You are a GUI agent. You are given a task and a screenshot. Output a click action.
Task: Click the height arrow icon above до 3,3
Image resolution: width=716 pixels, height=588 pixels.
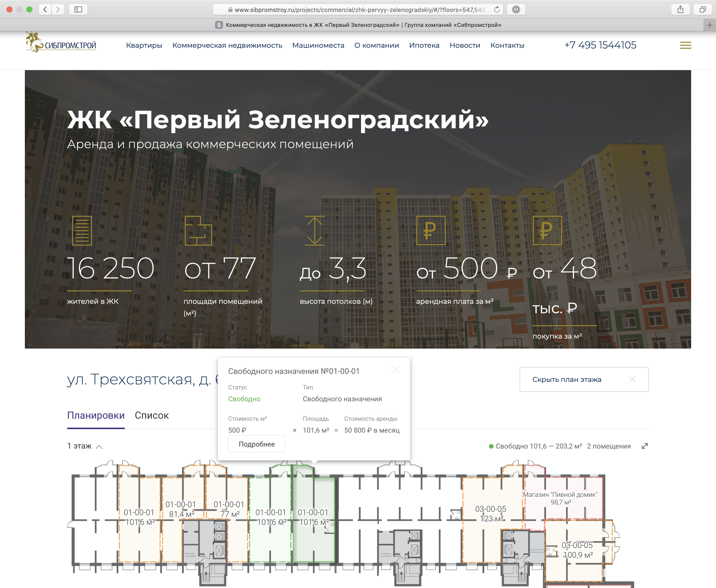point(315,231)
